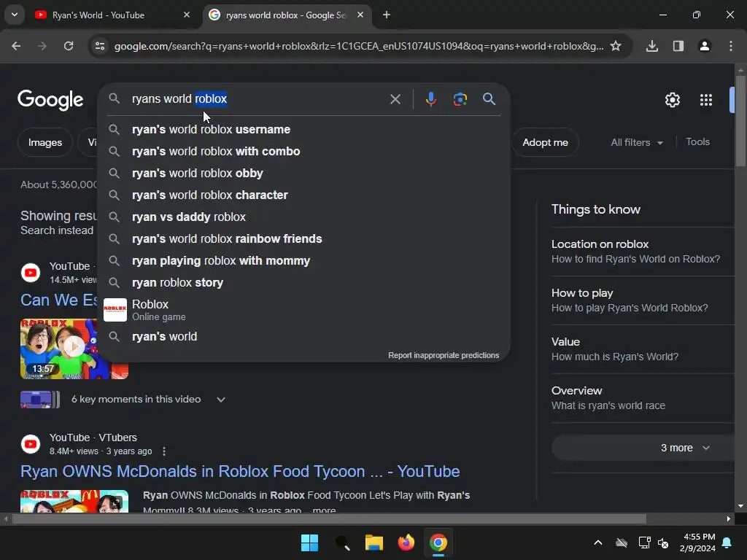Open the search Tools
747x560 pixels.
pos(697,142)
